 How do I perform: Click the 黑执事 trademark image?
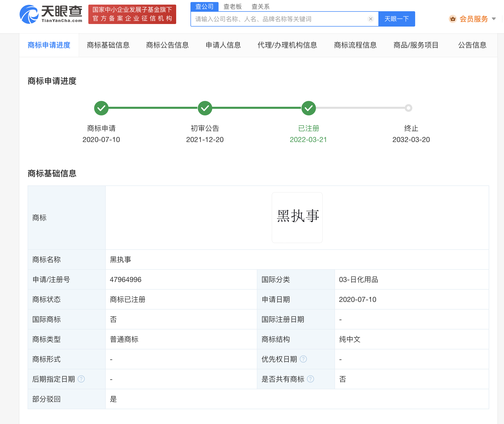(297, 218)
